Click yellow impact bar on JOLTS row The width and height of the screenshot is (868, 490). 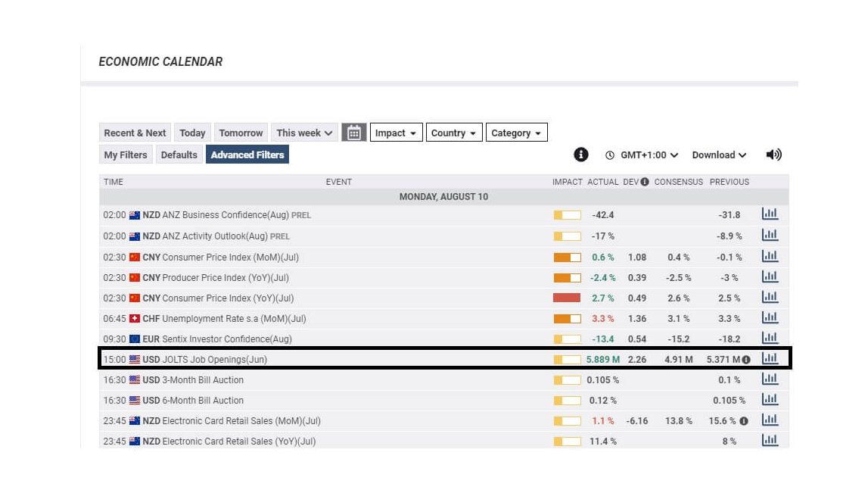567,360
